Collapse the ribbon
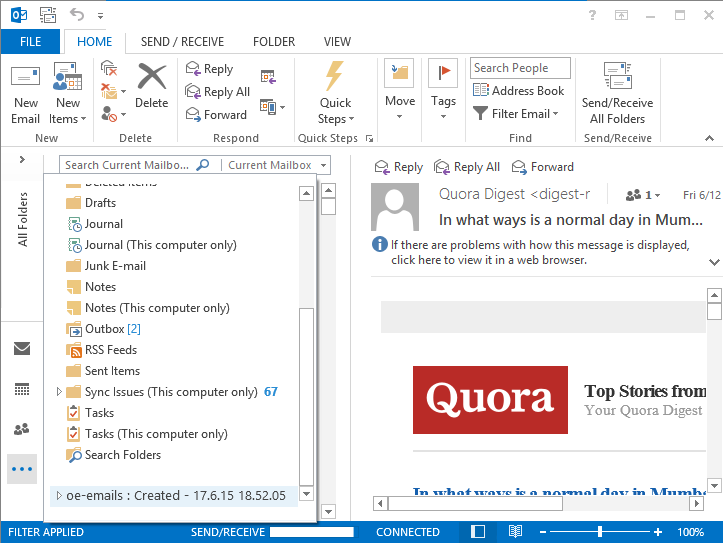Image resolution: width=723 pixels, height=543 pixels. coord(710,138)
